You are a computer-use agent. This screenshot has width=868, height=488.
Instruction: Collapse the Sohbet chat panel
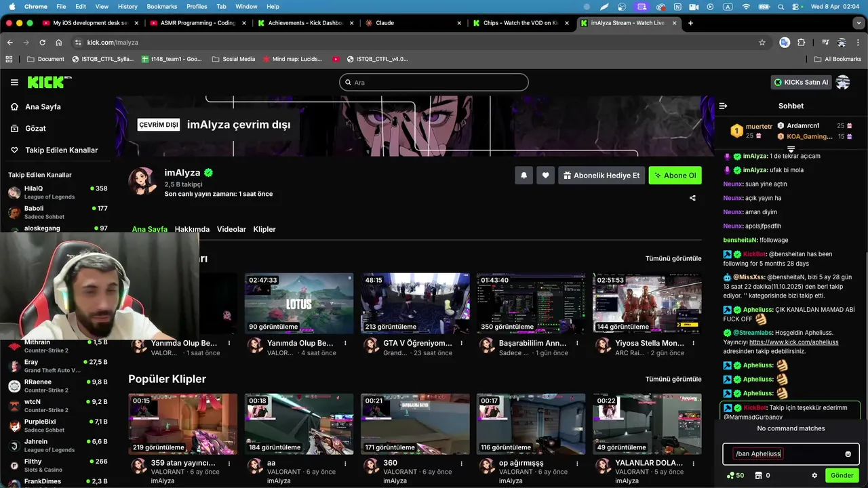pyautogui.click(x=723, y=106)
